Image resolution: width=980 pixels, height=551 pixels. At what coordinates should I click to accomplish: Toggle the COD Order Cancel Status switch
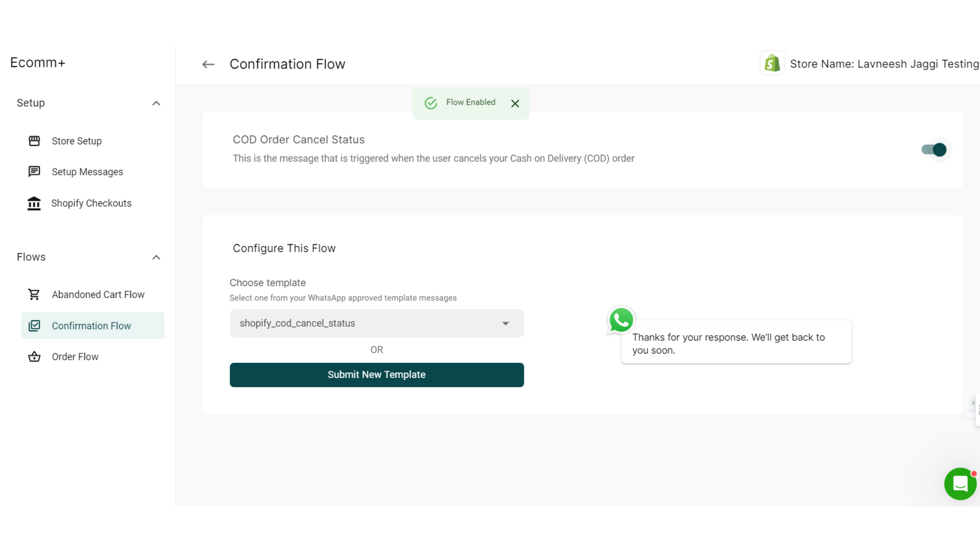(934, 149)
